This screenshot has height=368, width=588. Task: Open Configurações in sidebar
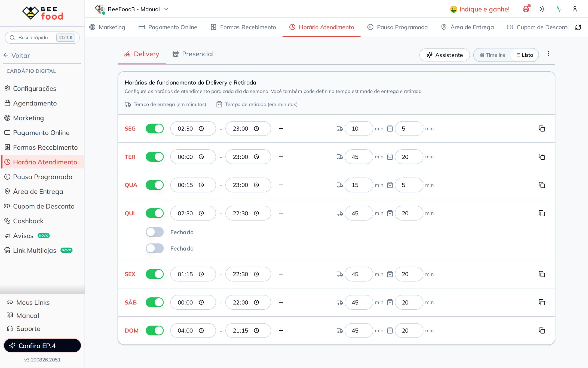tap(30, 89)
